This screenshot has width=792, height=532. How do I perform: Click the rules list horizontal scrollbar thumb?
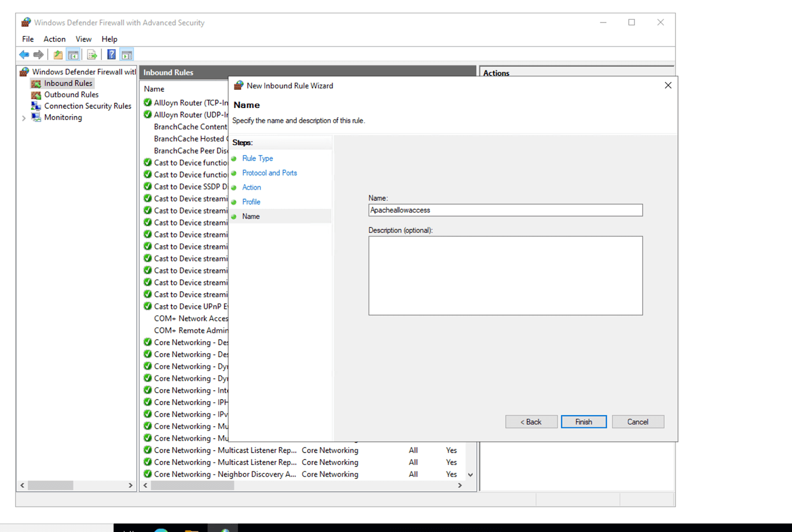193,485
